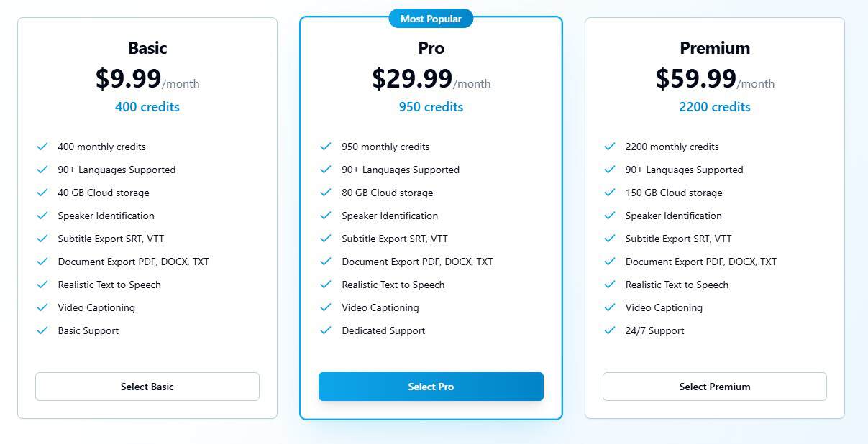Click the checkmark next to Basic's 40 GB Cloud storage
This screenshot has width=868, height=444.
[42, 193]
